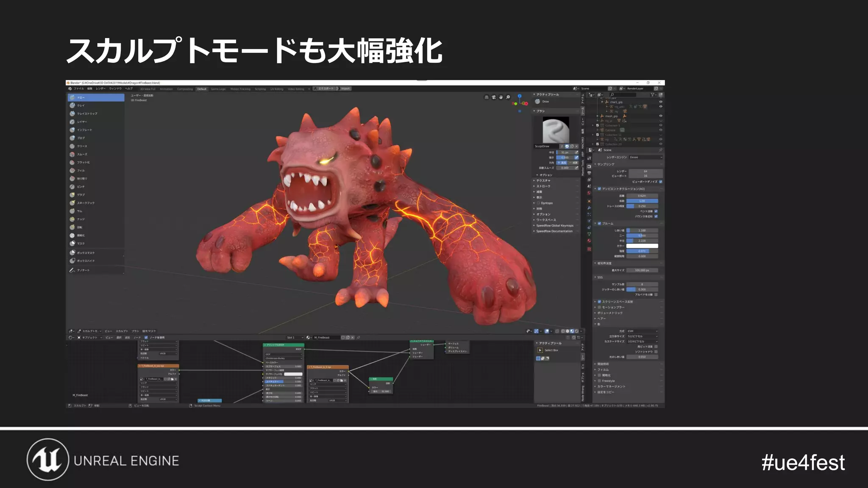Screen dimensions: 868x488
Task: Click the ノードを使用 button in node editor
Action: (155, 338)
